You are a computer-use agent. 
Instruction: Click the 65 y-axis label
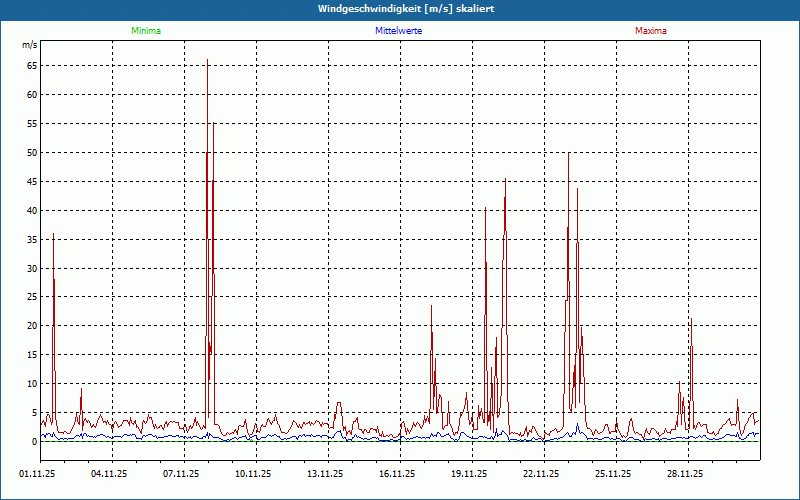click(x=33, y=66)
